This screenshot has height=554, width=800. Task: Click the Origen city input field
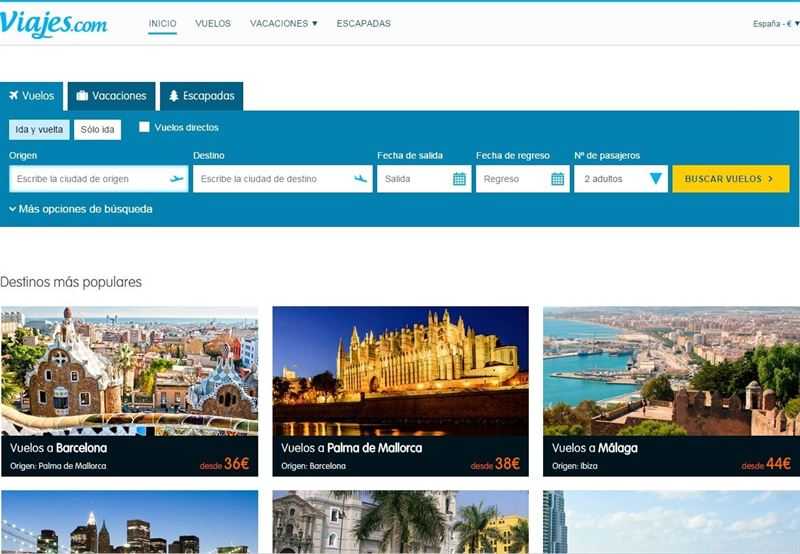tap(88, 179)
